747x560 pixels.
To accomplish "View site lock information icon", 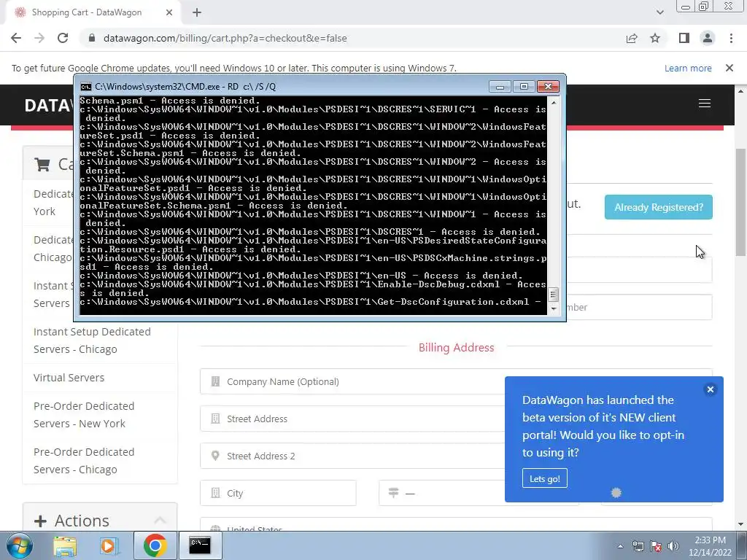I will [x=92, y=38].
